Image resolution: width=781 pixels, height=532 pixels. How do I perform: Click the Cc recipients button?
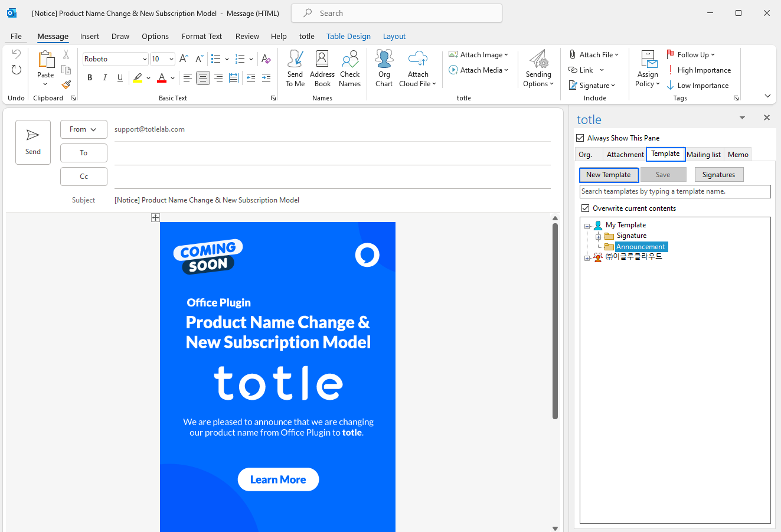[84, 177]
